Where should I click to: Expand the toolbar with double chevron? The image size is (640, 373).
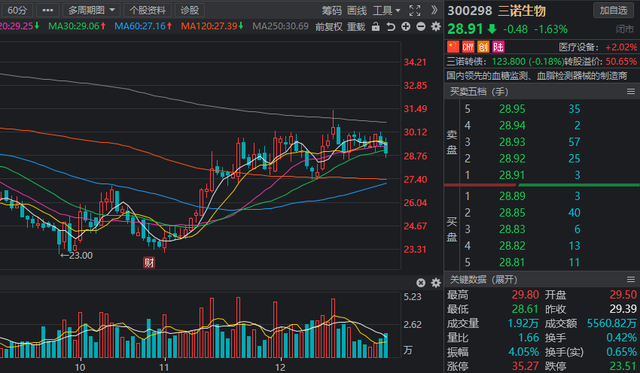pyautogui.click(x=434, y=10)
